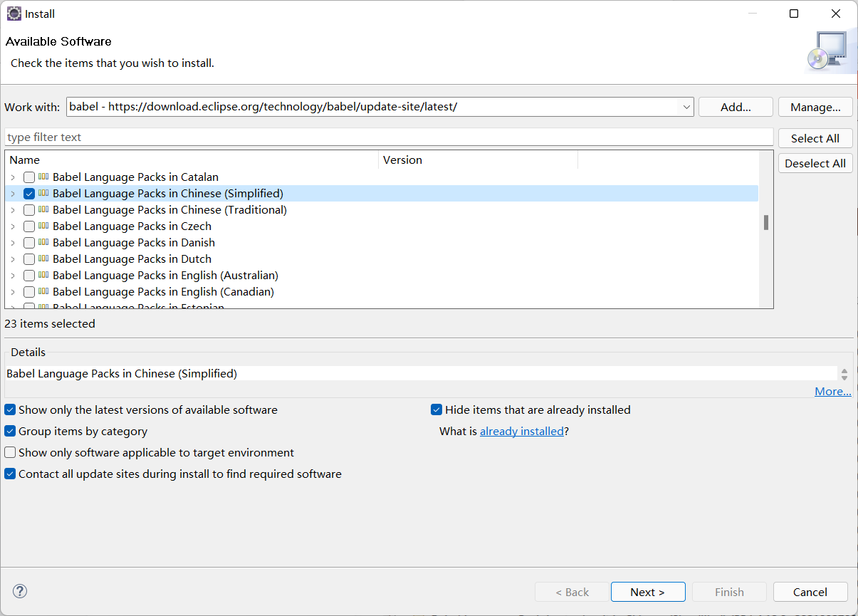Click the Eclipse icon in title bar

14,14
